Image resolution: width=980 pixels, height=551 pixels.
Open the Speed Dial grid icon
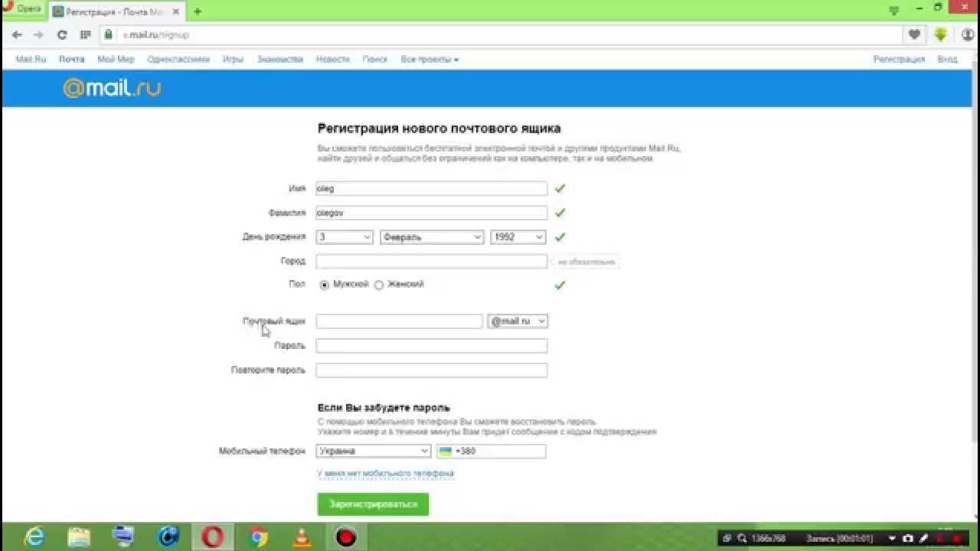[85, 34]
